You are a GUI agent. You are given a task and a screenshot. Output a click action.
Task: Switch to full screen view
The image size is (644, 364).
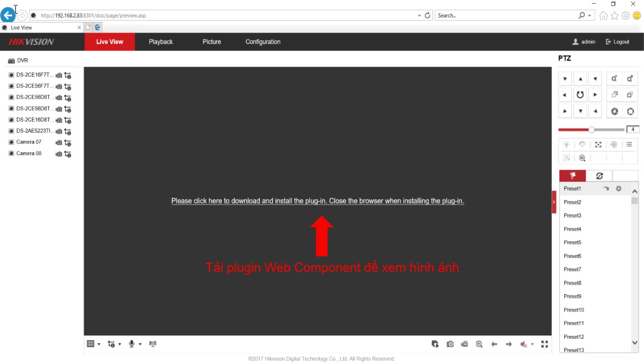point(545,344)
